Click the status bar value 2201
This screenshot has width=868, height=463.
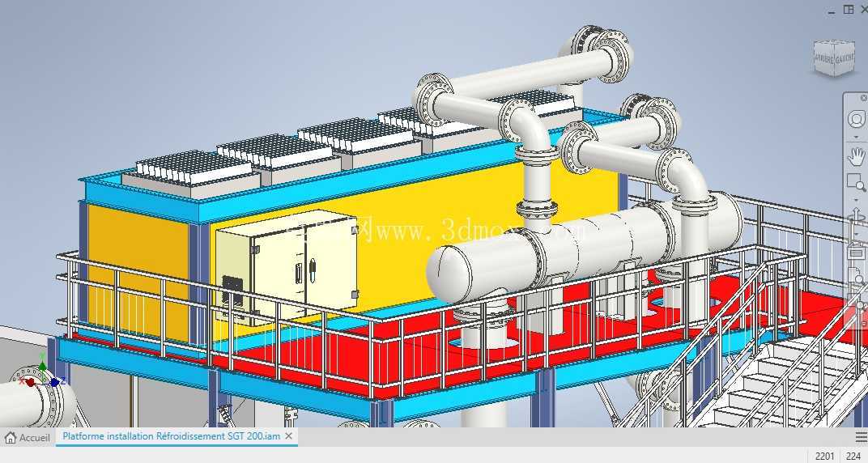pos(824,457)
